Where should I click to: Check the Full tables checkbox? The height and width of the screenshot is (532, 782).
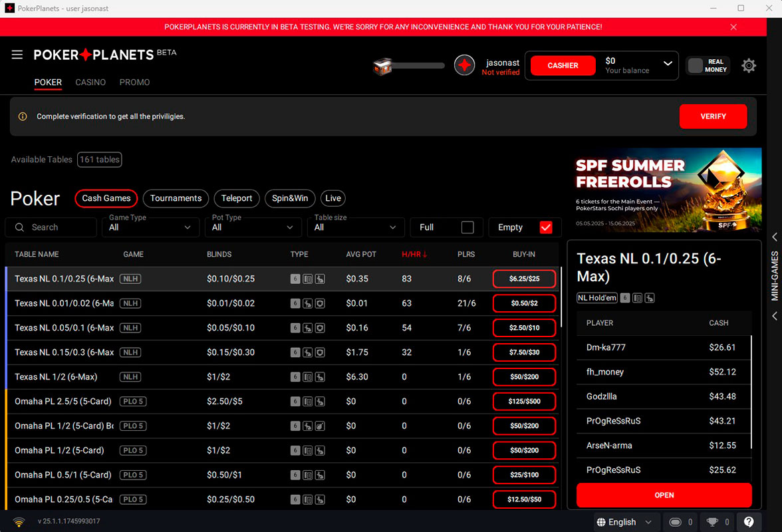[467, 227]
